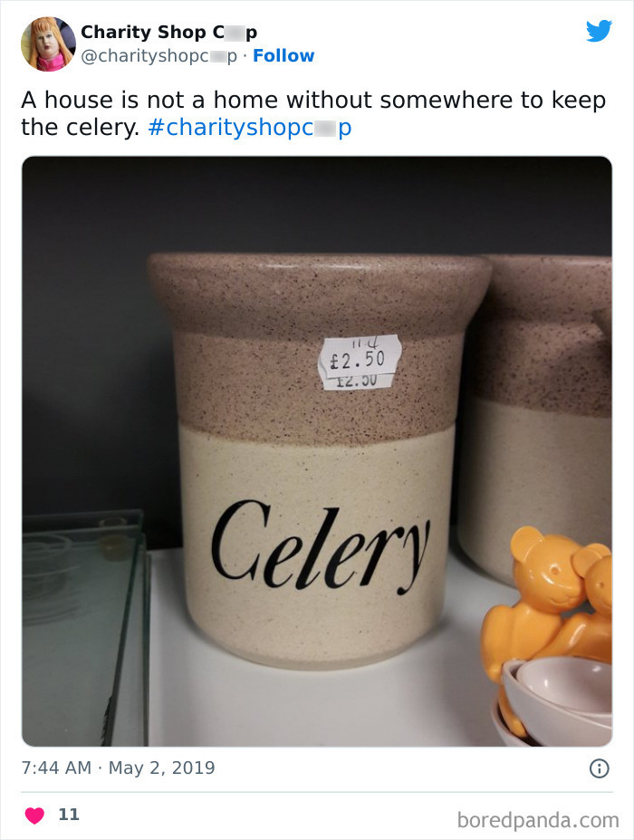
Task: Open the Charity Shop profile avatar
Action: point(48,43)
